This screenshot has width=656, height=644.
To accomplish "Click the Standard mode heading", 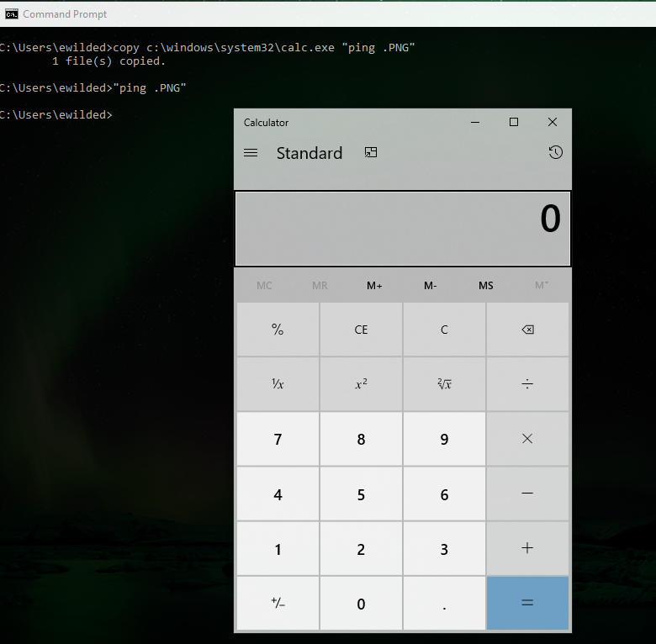I will click(x=309, y=153).
